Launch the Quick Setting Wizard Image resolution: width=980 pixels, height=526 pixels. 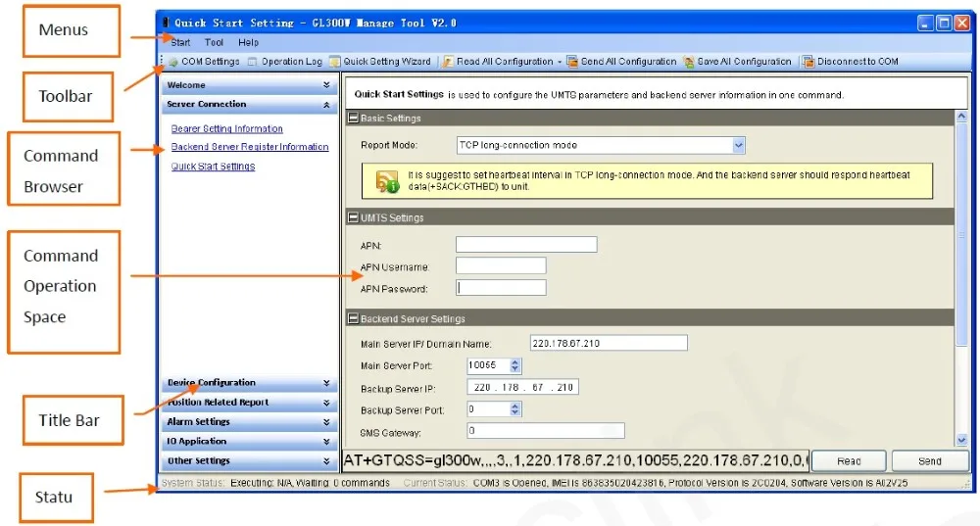pyautogui.click(x=380, y=62)
